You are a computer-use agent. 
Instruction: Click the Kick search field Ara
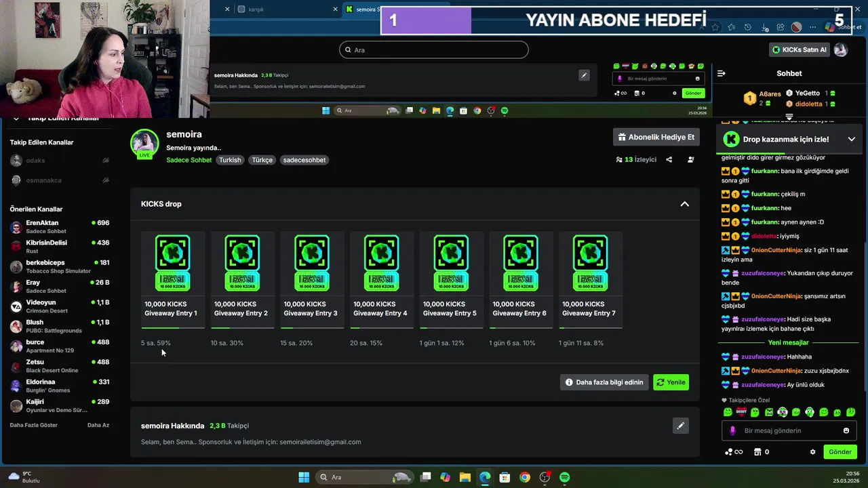pos(434,49)
